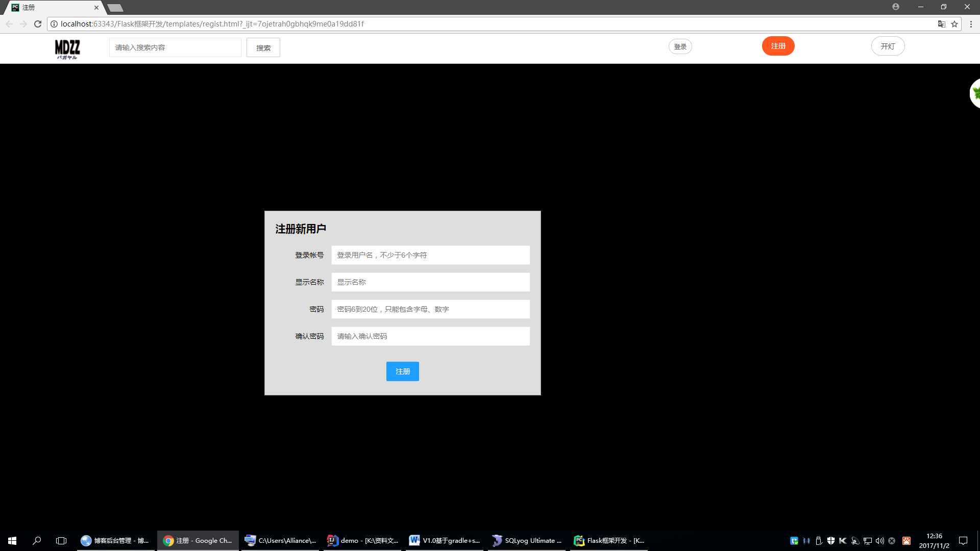Switch to IntelliJ demo taskbar item
The width and height of the screenshot is (980, 551).
363,541
